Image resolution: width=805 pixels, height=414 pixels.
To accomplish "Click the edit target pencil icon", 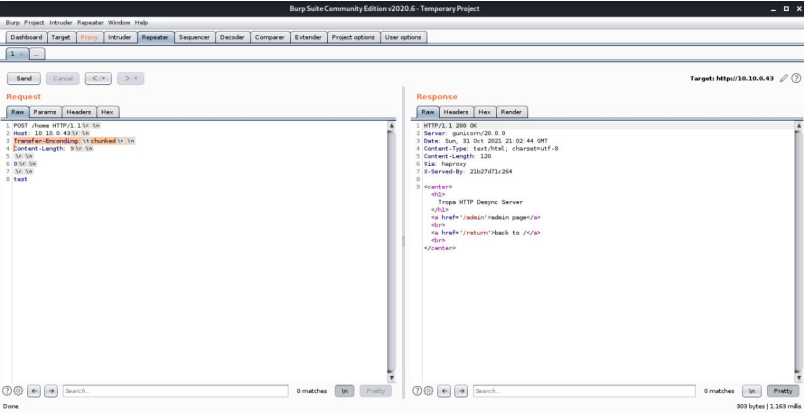I will [783, 78].
